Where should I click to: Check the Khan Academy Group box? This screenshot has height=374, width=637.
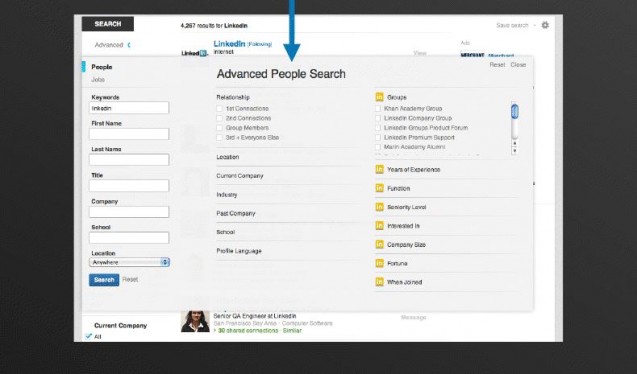point(378,108)
